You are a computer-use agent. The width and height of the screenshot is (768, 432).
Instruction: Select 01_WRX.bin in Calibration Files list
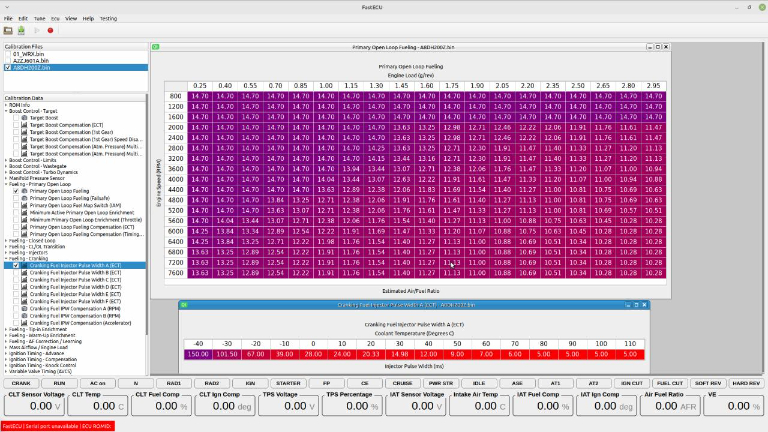coord(30,54)
